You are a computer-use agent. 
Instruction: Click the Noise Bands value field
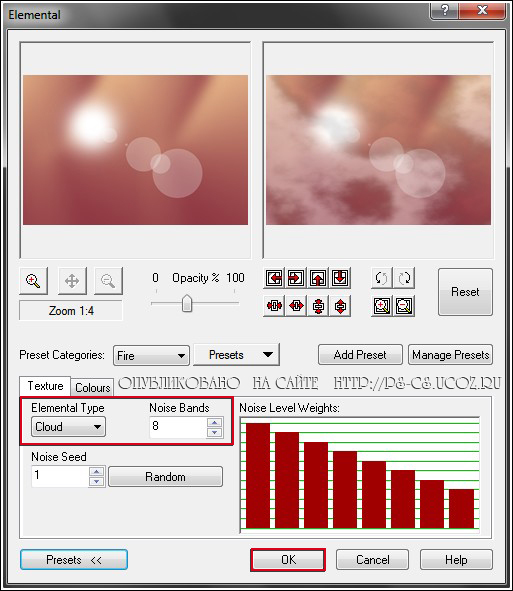pyautogui.click(x=179, y=427)
